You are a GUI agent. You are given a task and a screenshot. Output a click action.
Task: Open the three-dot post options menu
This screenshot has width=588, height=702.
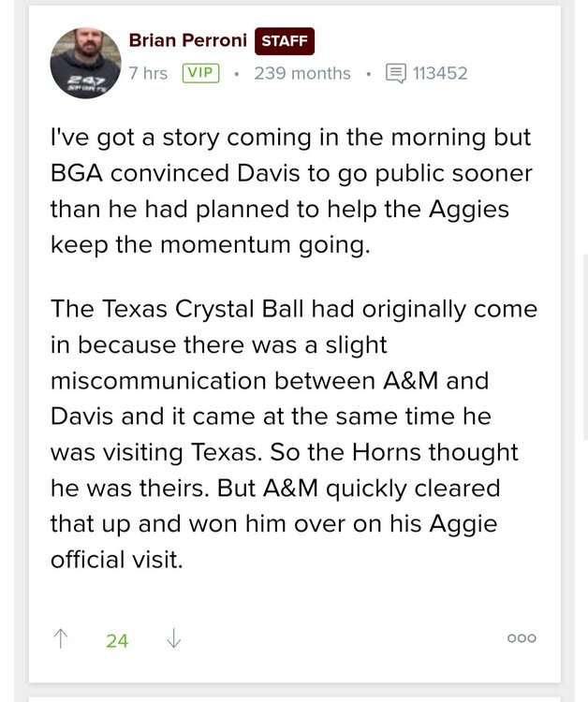pyautogui.click(x=522, y=638)
